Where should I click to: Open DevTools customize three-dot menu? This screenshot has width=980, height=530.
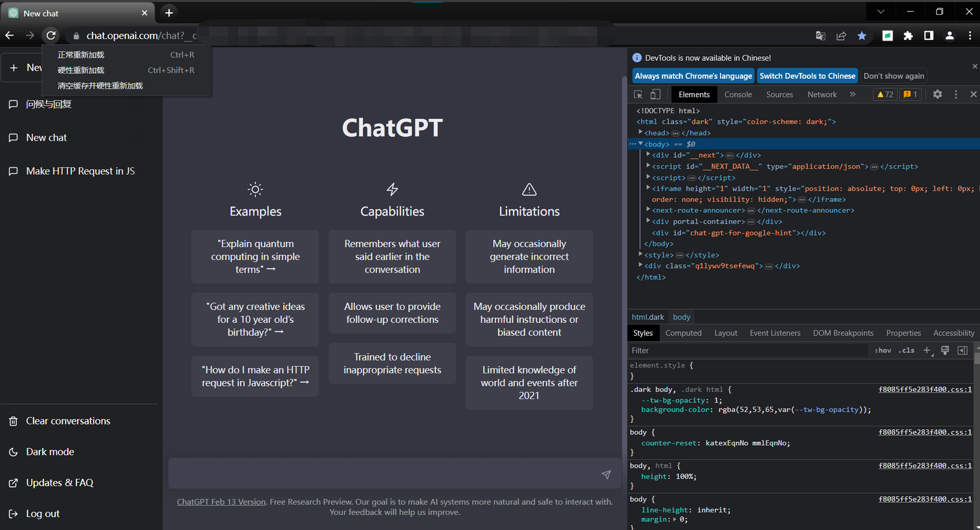point(955,94)
